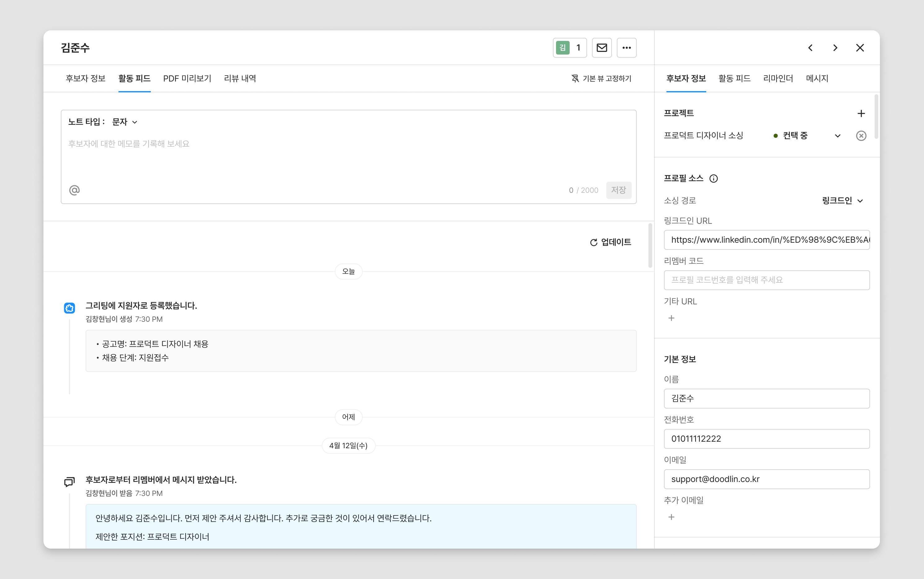Open the 노트 타입 문자 dropdown
This screenshot has height=579, width=924.
[x=124, y=122]
